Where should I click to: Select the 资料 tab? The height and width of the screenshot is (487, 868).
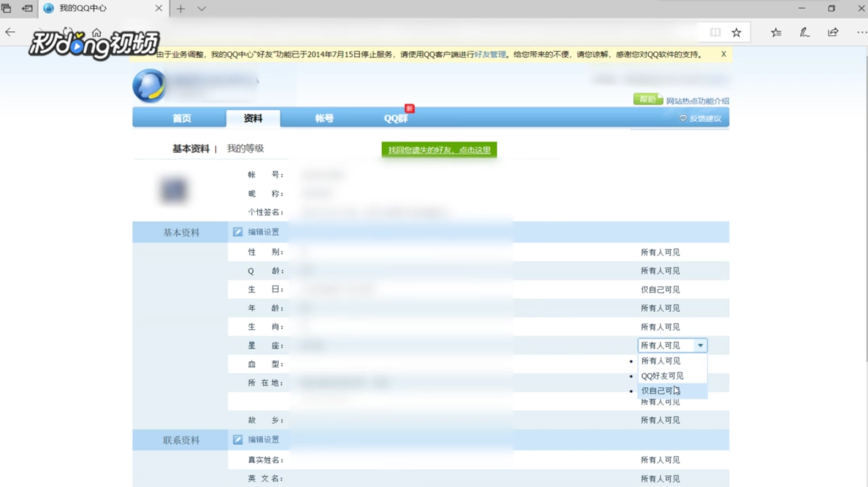(x=253, y=118)
